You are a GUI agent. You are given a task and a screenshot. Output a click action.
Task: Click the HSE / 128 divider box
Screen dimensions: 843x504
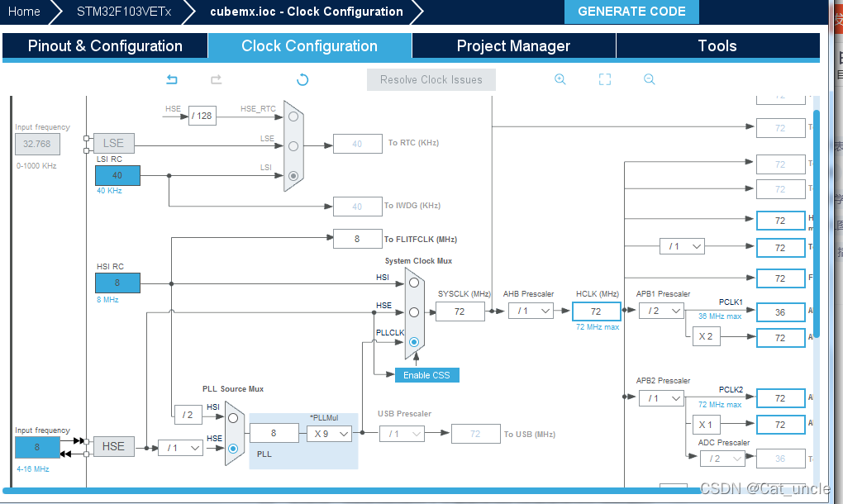pos(202,116)
